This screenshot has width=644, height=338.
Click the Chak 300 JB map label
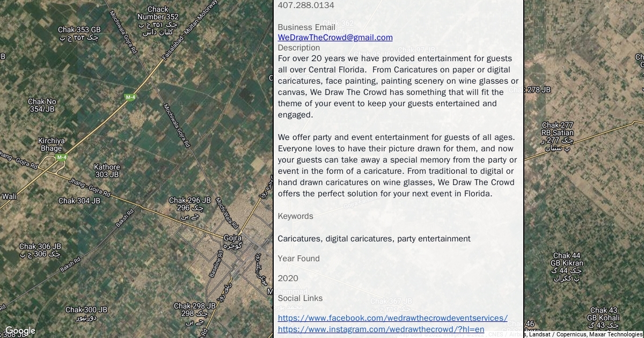[86, 310]
